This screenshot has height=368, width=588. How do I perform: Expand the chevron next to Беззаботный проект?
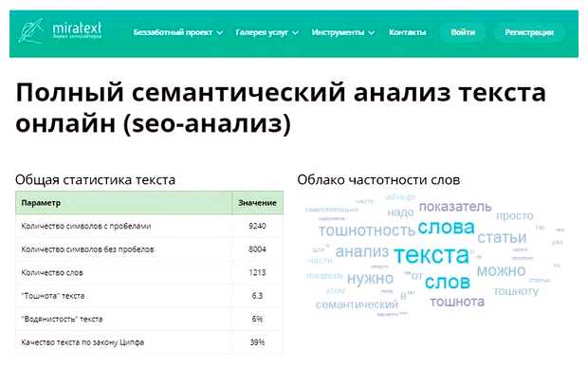tap(220, 33)
